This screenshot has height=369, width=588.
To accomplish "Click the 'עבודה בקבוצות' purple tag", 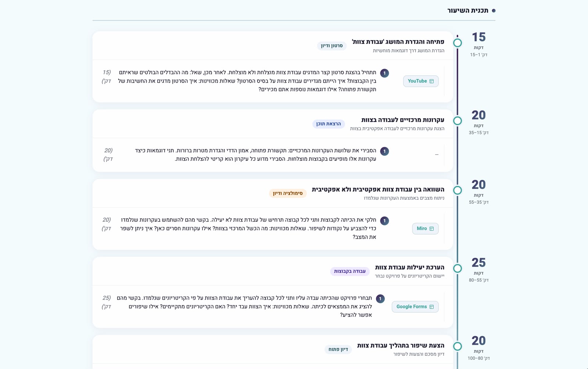I will tap(350, 271).
